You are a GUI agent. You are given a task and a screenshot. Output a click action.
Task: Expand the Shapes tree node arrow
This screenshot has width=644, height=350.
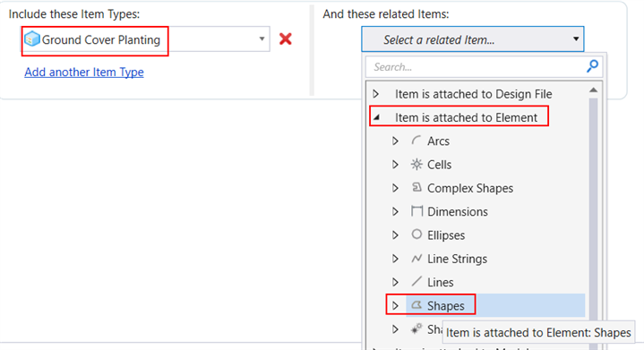tap(395, 305)
